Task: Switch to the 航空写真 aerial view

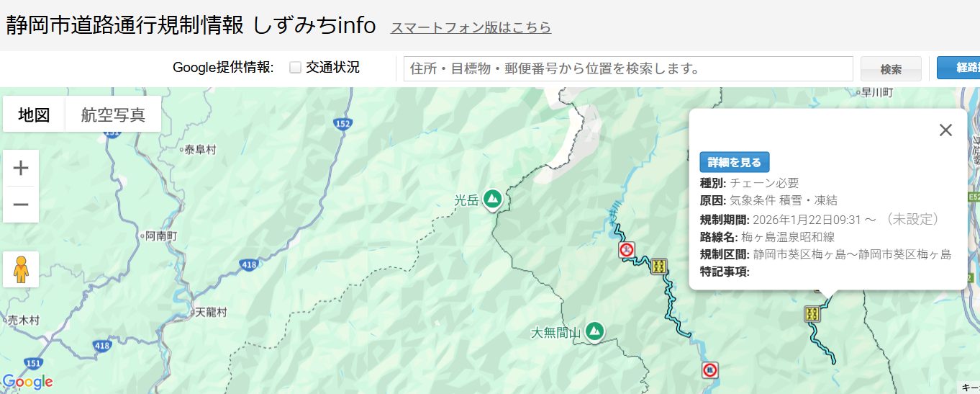Action: tap(113, 115)
